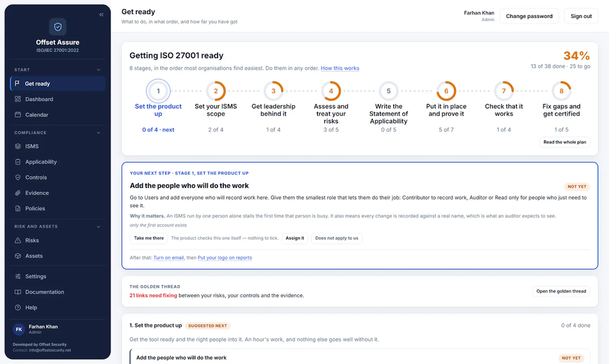
Task: Click the Applicability checklist icon
Action: (18, 162)
